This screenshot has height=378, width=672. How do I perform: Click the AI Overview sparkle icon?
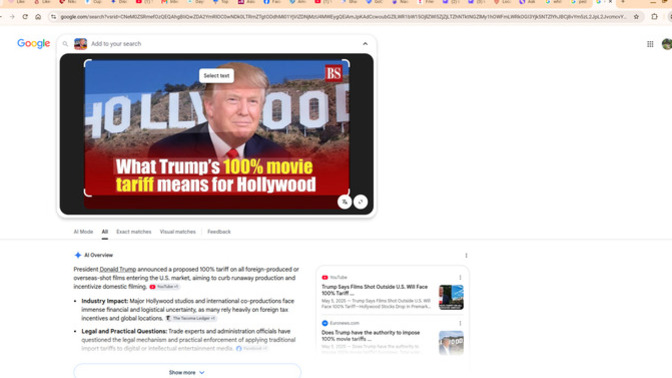78,255
